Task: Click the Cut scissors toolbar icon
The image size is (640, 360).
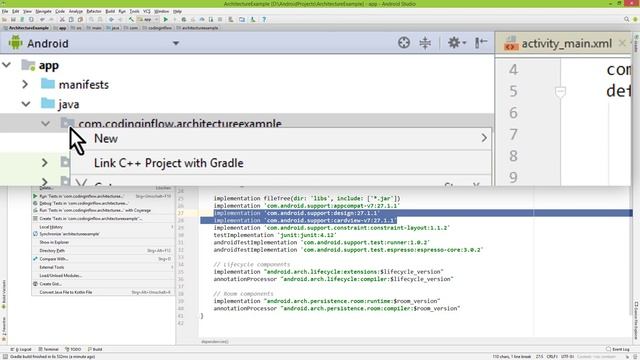Action: coord(62,19)
